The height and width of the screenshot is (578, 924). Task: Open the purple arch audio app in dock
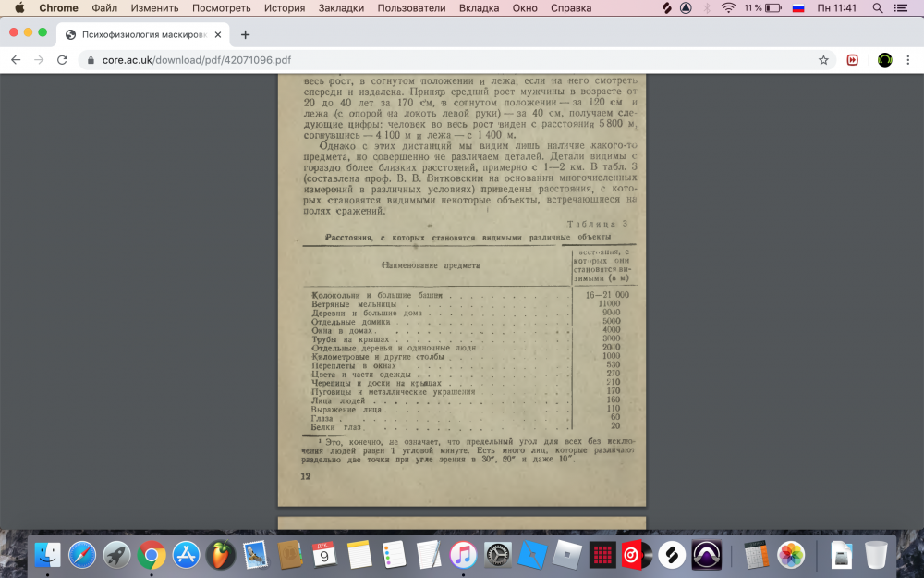(706, 555)
